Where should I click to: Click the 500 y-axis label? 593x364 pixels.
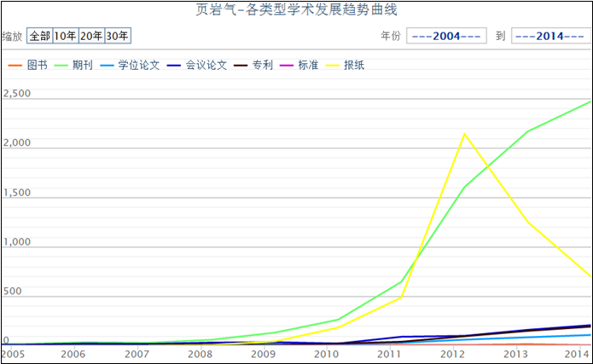13,291
